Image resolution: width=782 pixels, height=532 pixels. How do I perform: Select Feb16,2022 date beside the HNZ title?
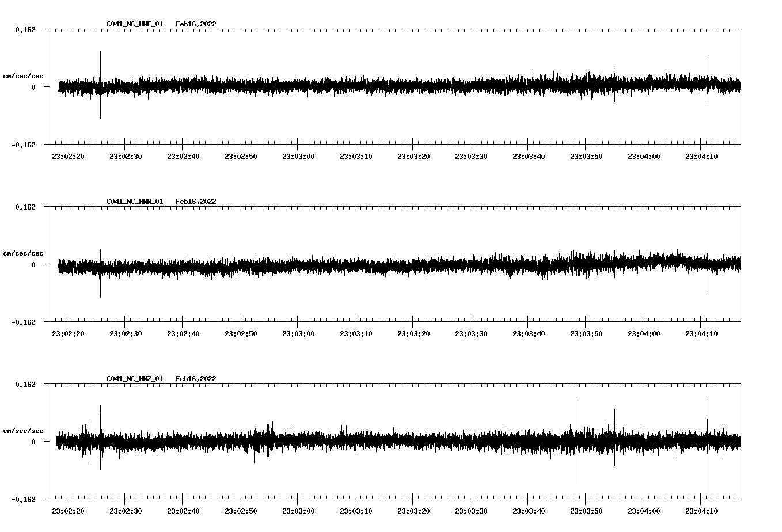tap(196, 379)
